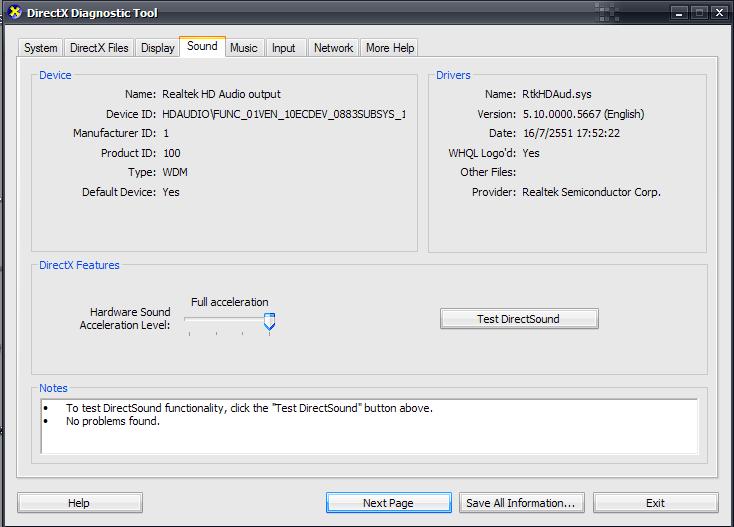Open the DirectX Files tab
Image resolution: width=734 pixels, height=527 pixels.
point(99,48)
